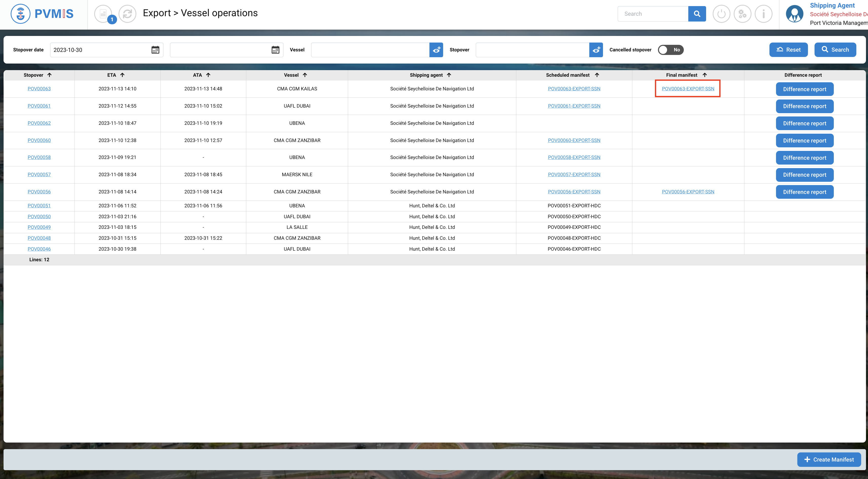Click the Stopover field lookup eye icon
This screenshot has width=868, height=479.
[x=596, y=50]
